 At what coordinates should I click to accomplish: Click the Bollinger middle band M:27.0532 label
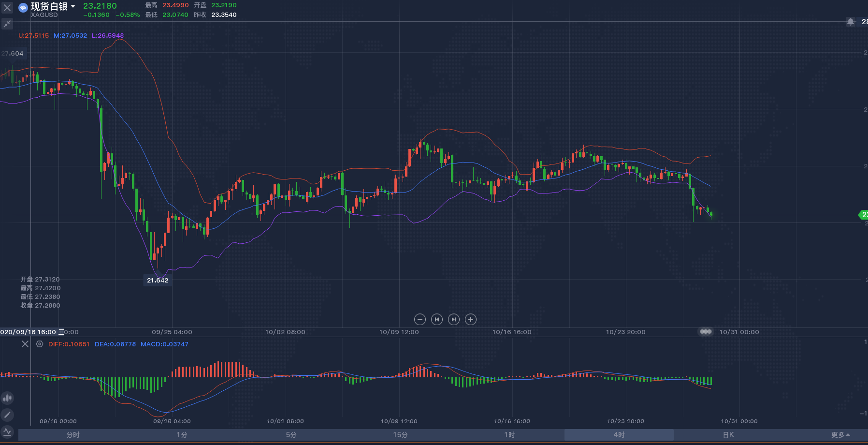[x=71, y=36]
